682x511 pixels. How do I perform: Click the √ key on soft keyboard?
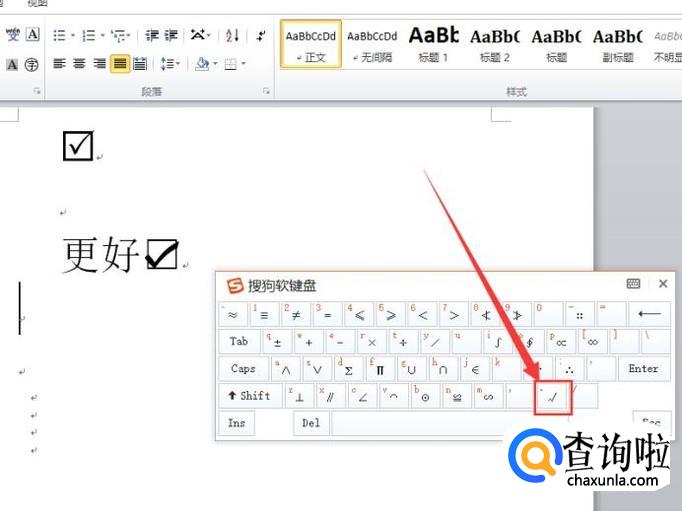[552, 397]
